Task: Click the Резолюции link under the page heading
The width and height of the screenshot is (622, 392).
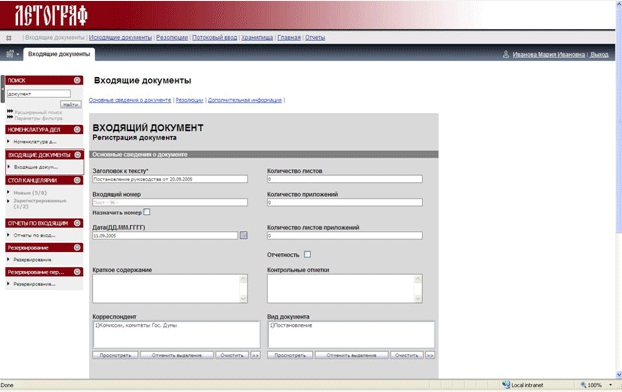Action: click(x=189, y=100)
